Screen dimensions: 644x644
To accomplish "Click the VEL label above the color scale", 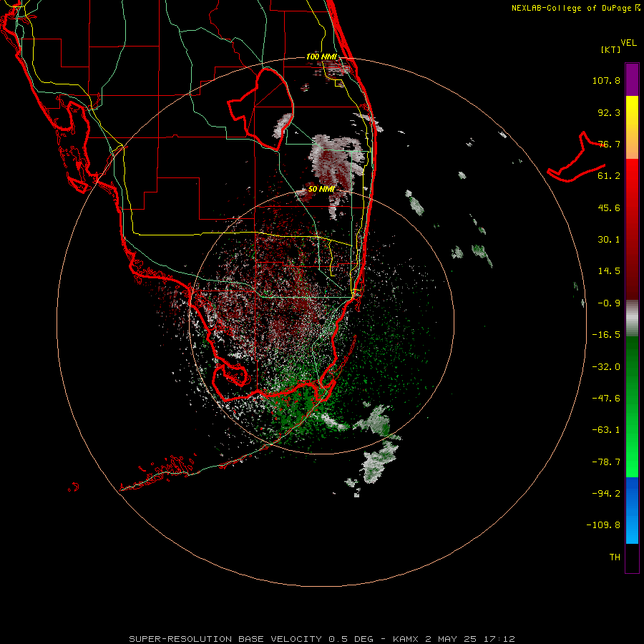I will point(628,43).
